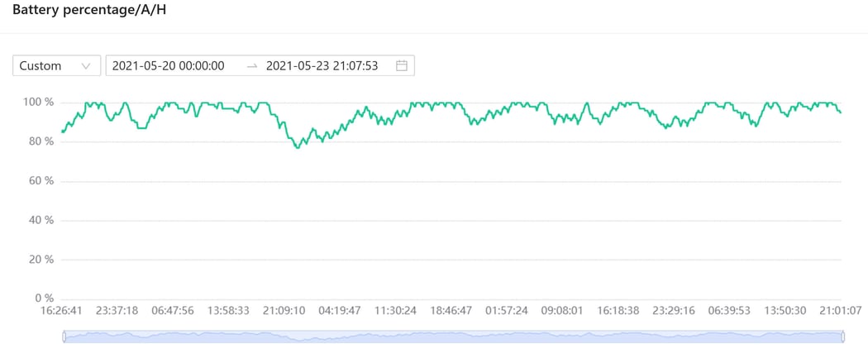Expand the Custom range dropdown chevron
868x358 pixels.
point(86,66)
